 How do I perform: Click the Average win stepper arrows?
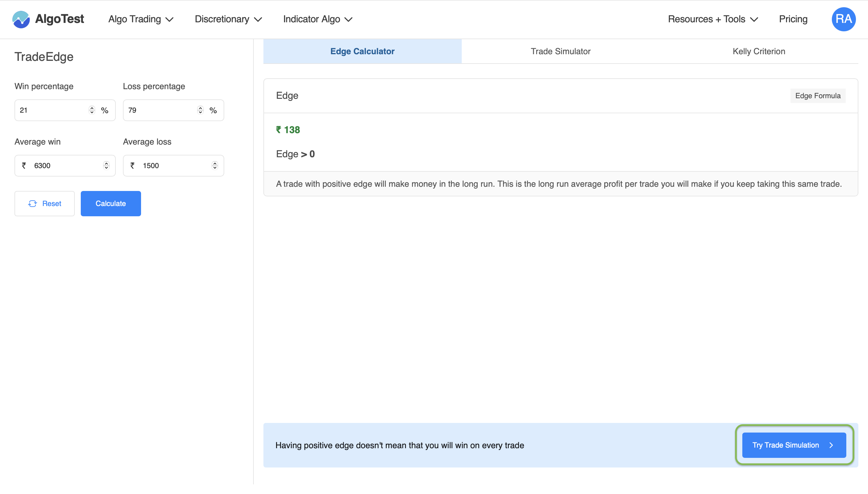coord(106,166)
